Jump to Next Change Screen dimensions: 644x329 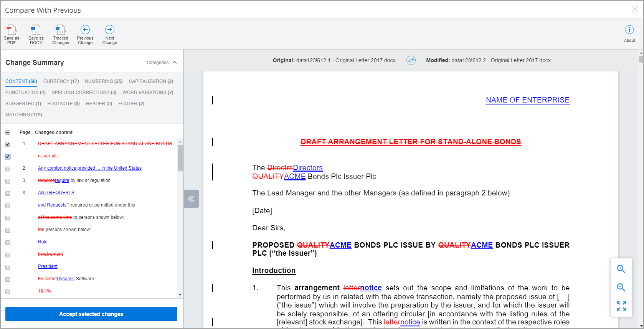(x=110, y=30)
